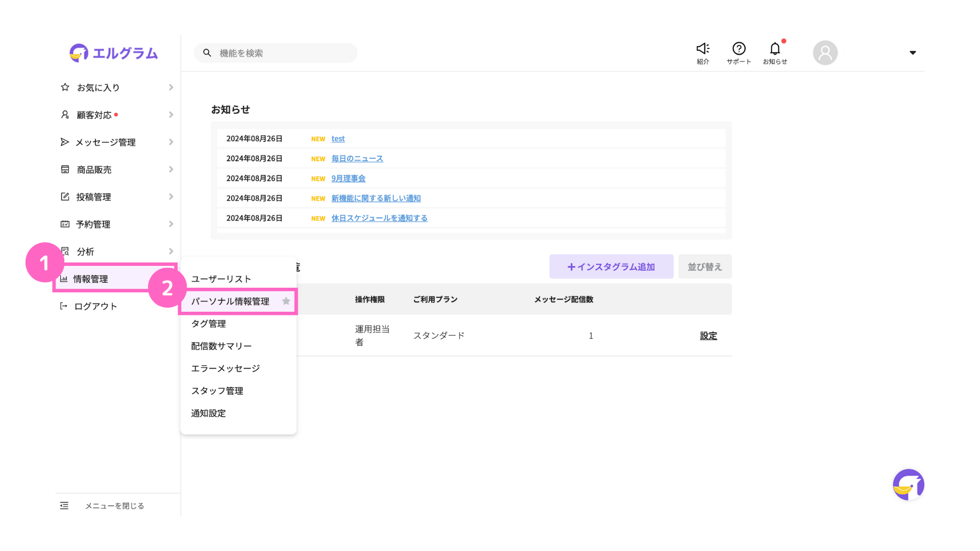The width and height of the screenshot is (980, 551).
Task: Open スタッフ管理 from the submenu
Action: pyautogui.click(x=217, y=391)
